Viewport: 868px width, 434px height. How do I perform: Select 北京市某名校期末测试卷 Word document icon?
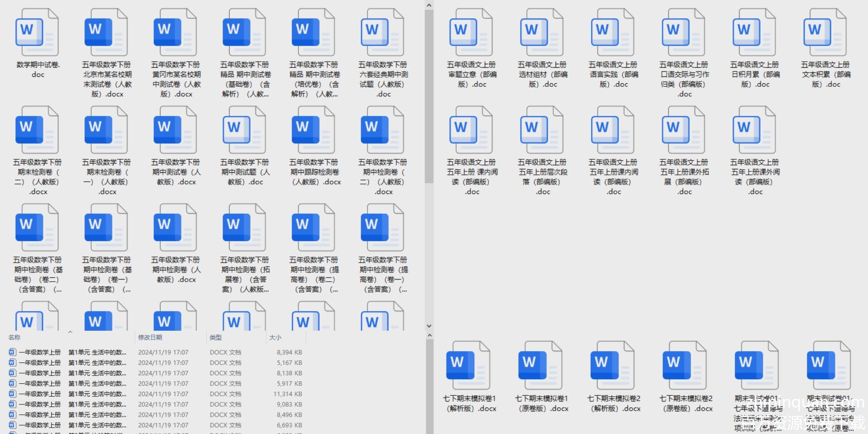(106, 33)
